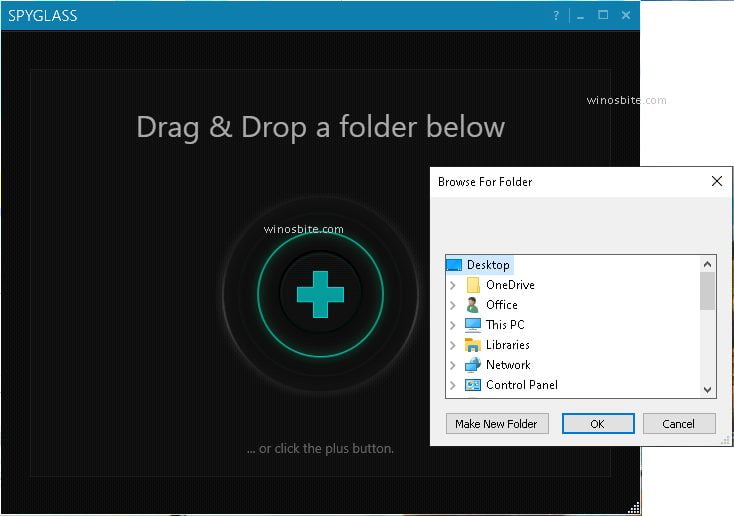This screenshot has width=734, height=516.
Task: Select the Network label
Action: [x=508, y=365]
